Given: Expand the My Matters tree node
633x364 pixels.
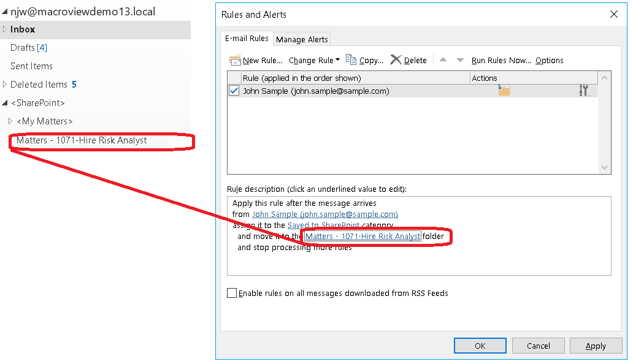Looking at the screenshot, I should coord(10,121).
